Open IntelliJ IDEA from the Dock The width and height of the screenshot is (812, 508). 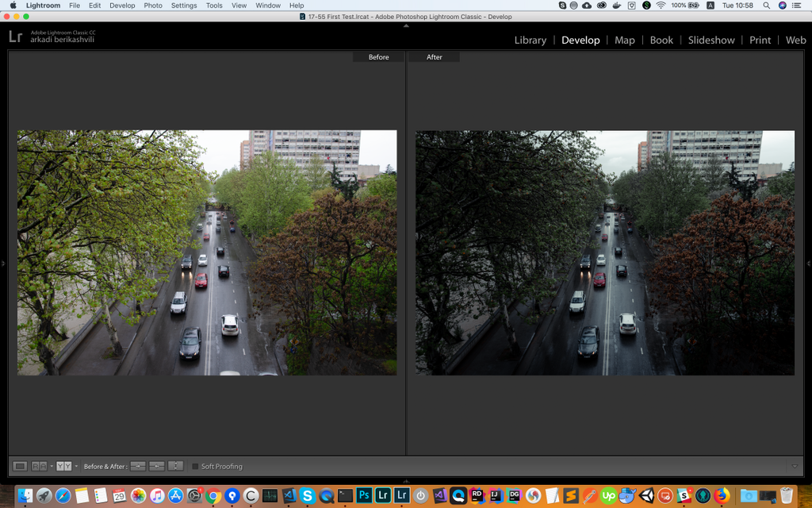[x=495, y=495]
